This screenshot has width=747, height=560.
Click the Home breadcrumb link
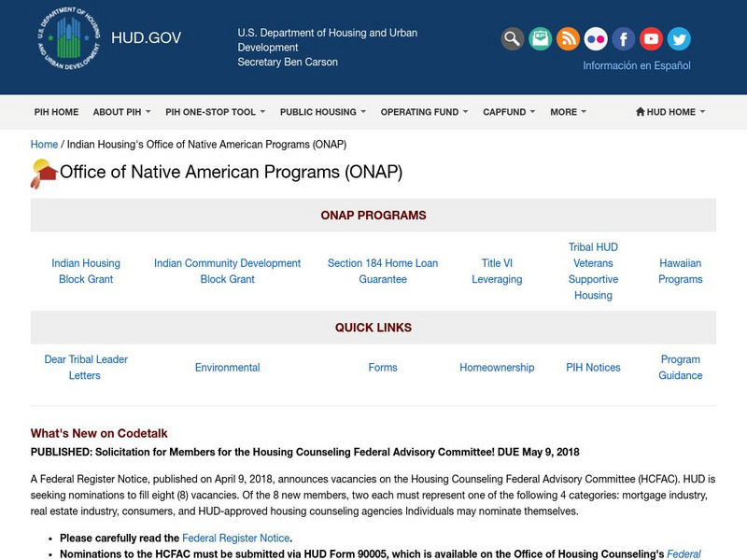coord(42,145)
